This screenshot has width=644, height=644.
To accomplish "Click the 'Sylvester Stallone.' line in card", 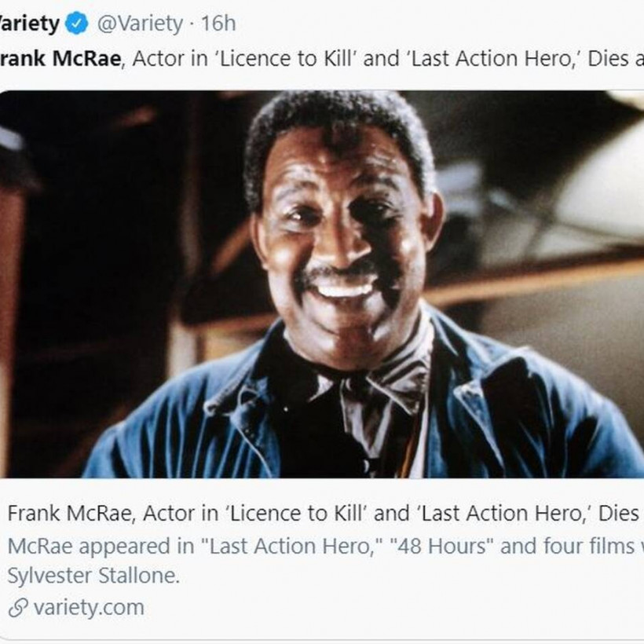I will coord(93,576).
